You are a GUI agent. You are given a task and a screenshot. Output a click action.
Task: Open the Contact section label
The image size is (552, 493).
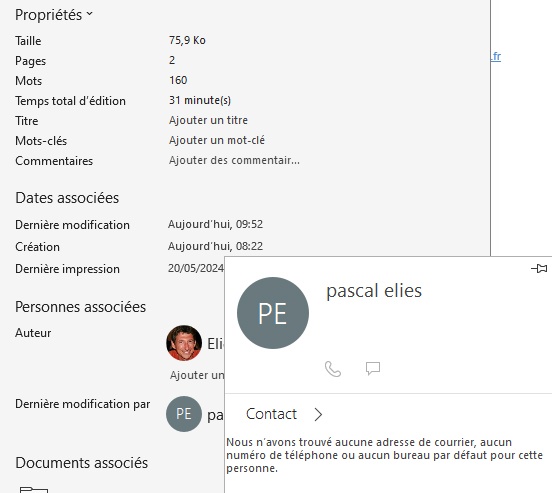[x=271, y=414]
